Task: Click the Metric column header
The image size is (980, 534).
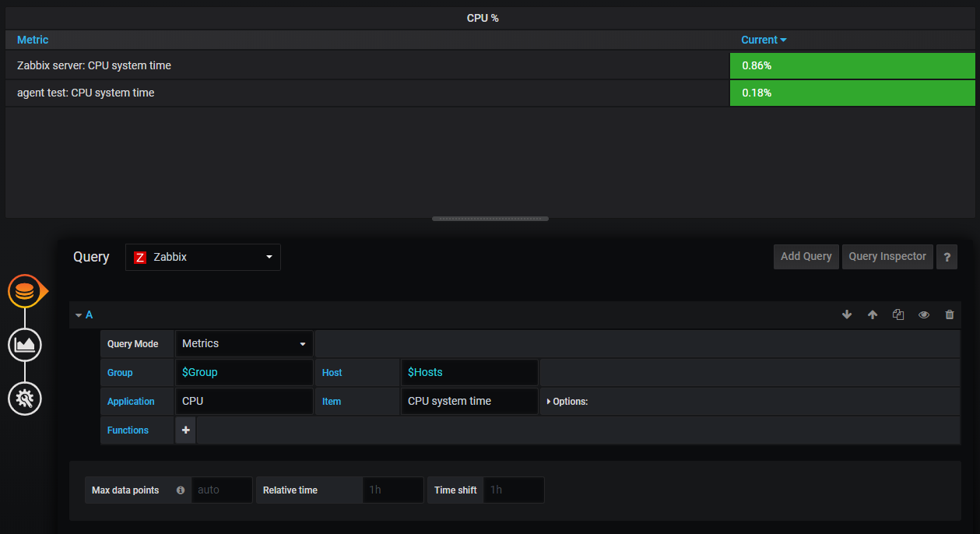Action: coord(33,40)
